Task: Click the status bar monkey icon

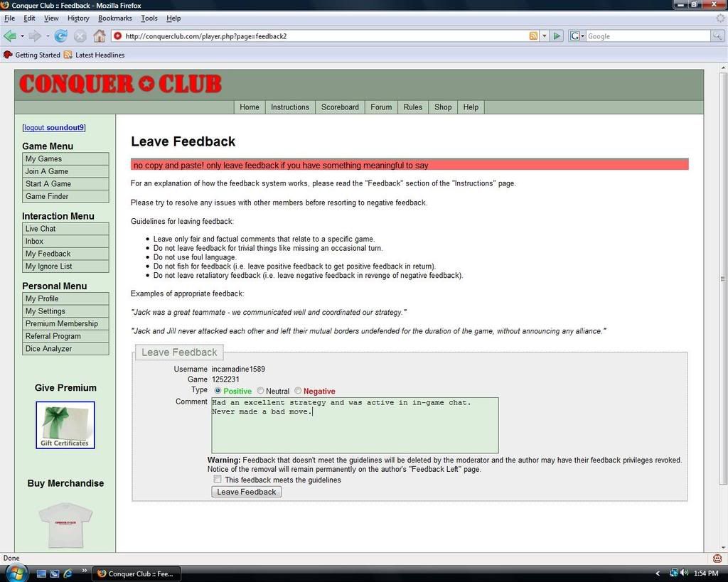Action: 717,559
